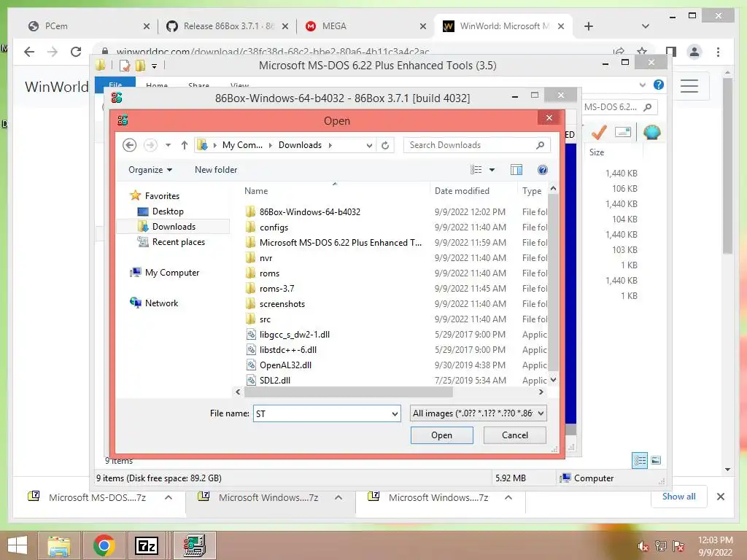The width and height of the screenshot is (747, 560).
Task: Open the Chrome three-dot menu
Action: [x=718, y=52]
